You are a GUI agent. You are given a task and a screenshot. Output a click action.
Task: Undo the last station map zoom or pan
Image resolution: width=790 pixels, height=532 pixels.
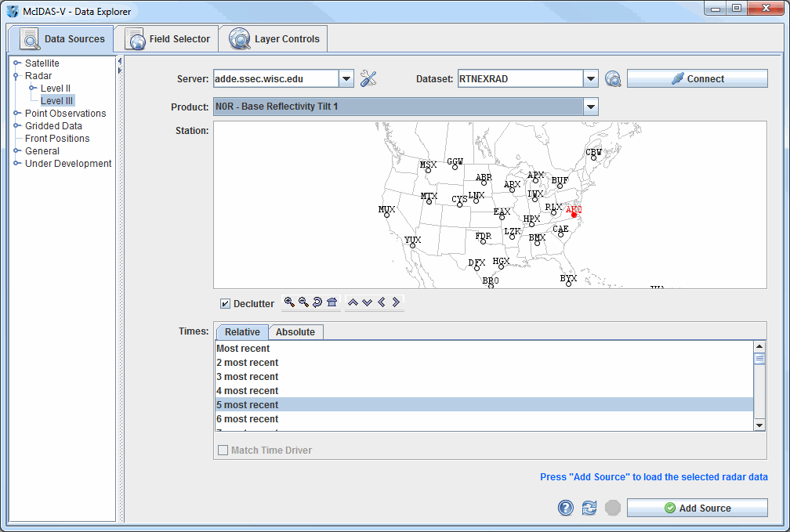click(317, 302)
